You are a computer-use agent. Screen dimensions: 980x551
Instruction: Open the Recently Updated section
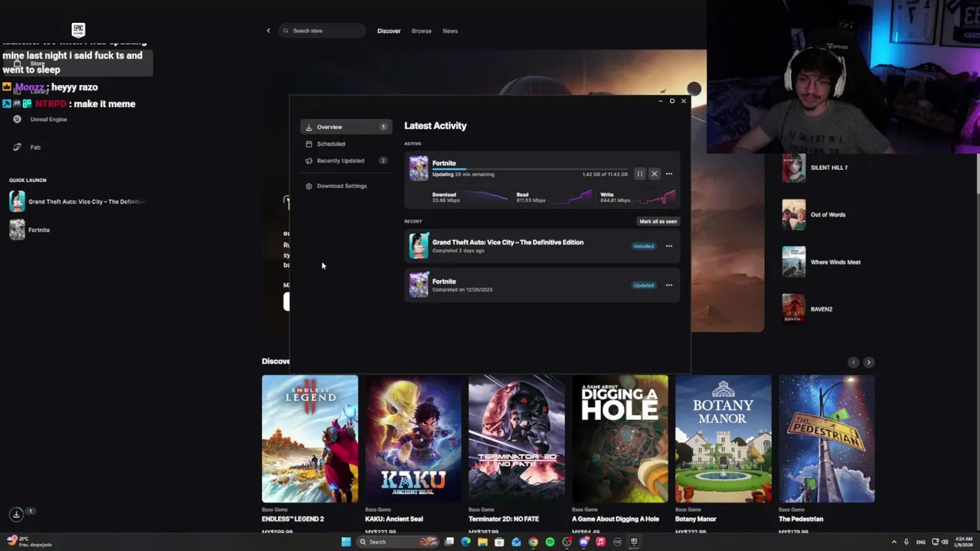tap(346, 161)
